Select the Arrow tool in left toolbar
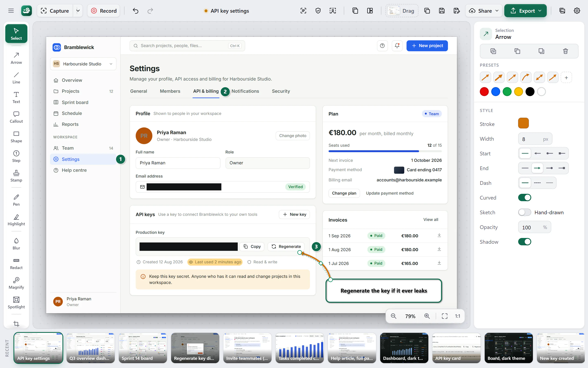This screenshot has height=368, width=588. click(16, 58)
